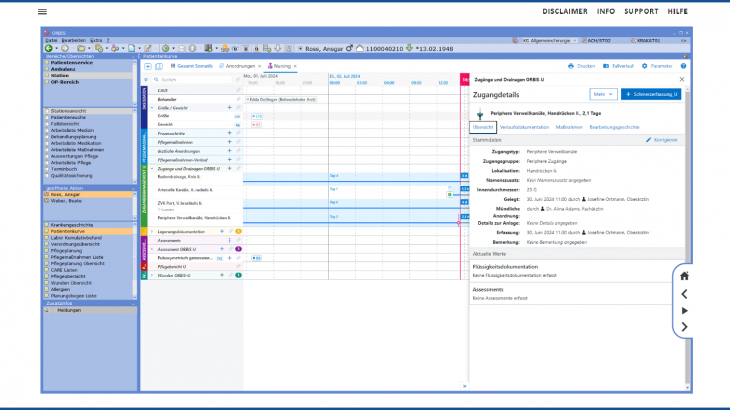Click the play arrow in the side navigation
Image resolution: width=730 pixels, height=410 pixels.
(x=684, y=311)
